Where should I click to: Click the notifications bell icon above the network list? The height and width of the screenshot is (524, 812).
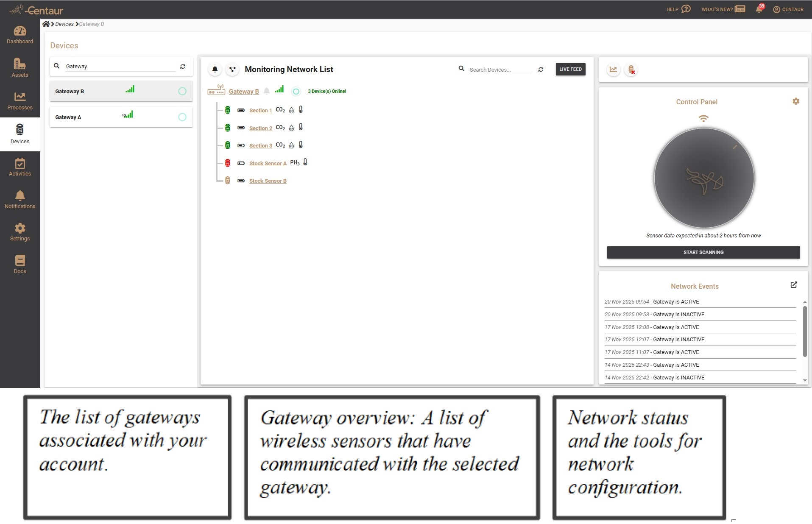tap(215, 69)
